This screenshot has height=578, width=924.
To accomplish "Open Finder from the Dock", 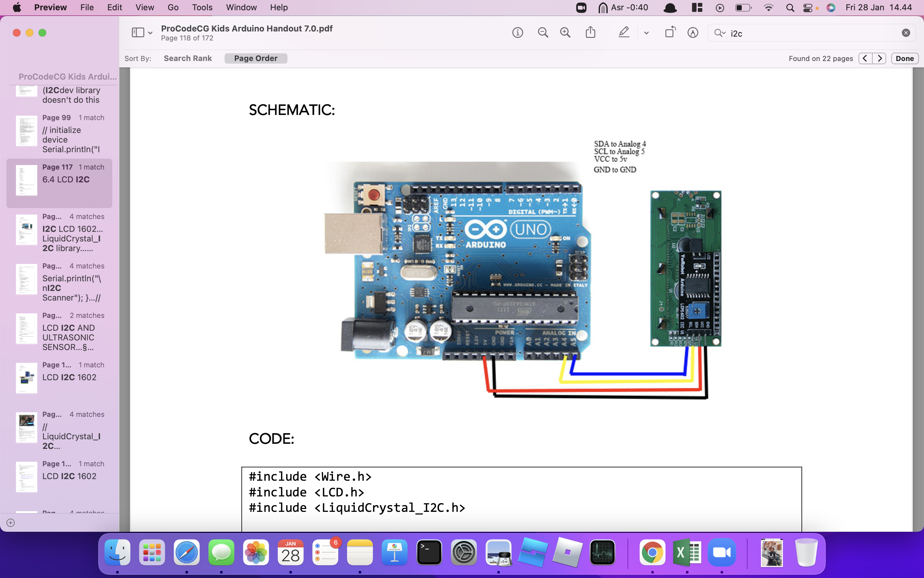I will coord(117,552).
